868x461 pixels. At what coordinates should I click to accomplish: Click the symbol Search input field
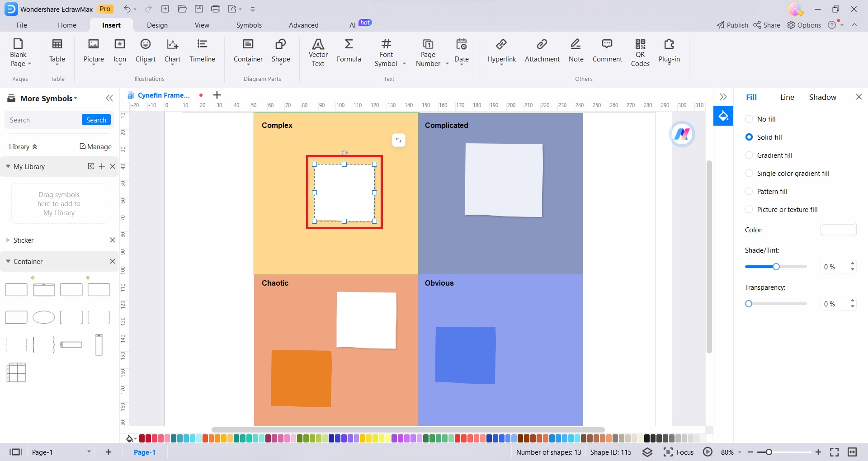click(x=44, y=120)
